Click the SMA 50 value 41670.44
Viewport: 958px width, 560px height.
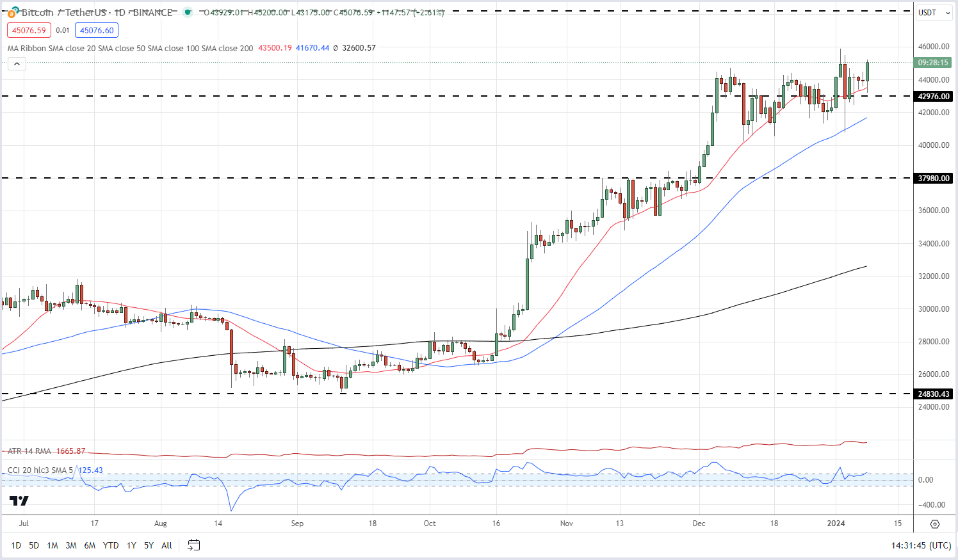[x=313, y=48]
